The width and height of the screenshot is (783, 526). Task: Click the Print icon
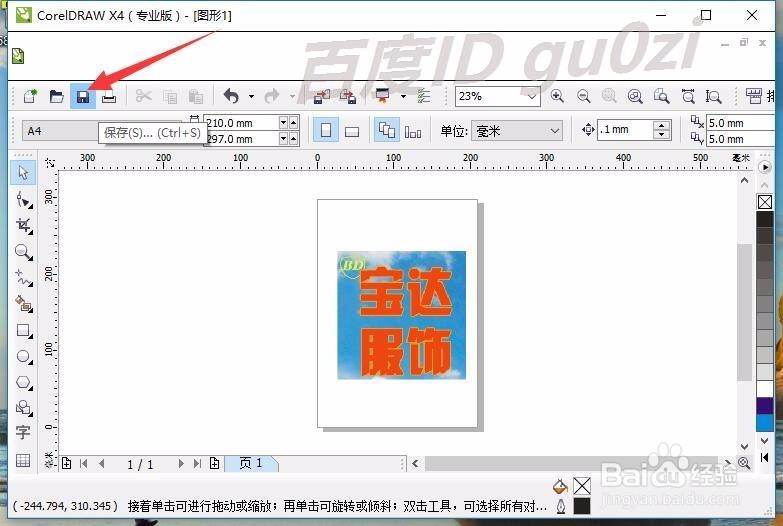[109, 96]
